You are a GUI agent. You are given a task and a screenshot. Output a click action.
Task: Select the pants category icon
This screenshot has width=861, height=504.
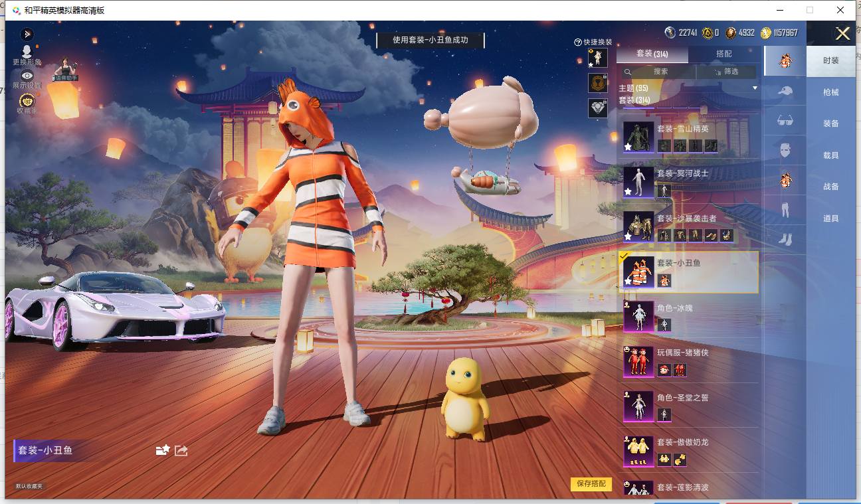pos(785,210)
